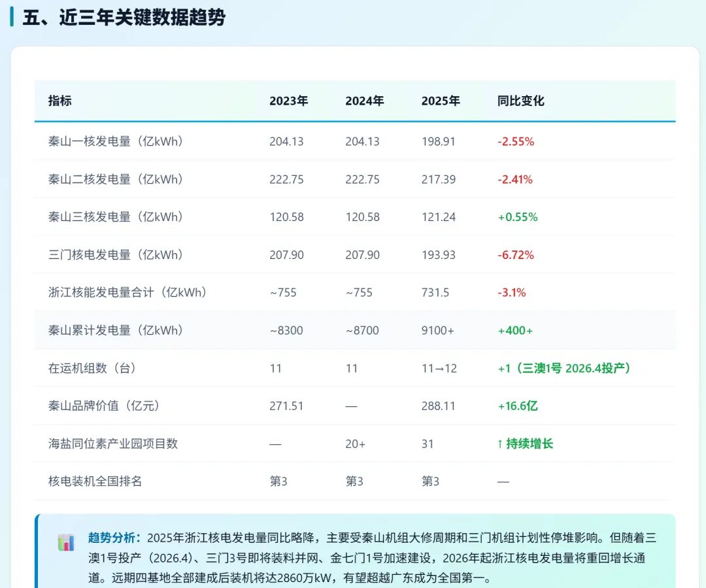Select row label 三门核电发电量（亿kWh）
The height and width of the screenshot is (588, 706).
click(116, 255)
